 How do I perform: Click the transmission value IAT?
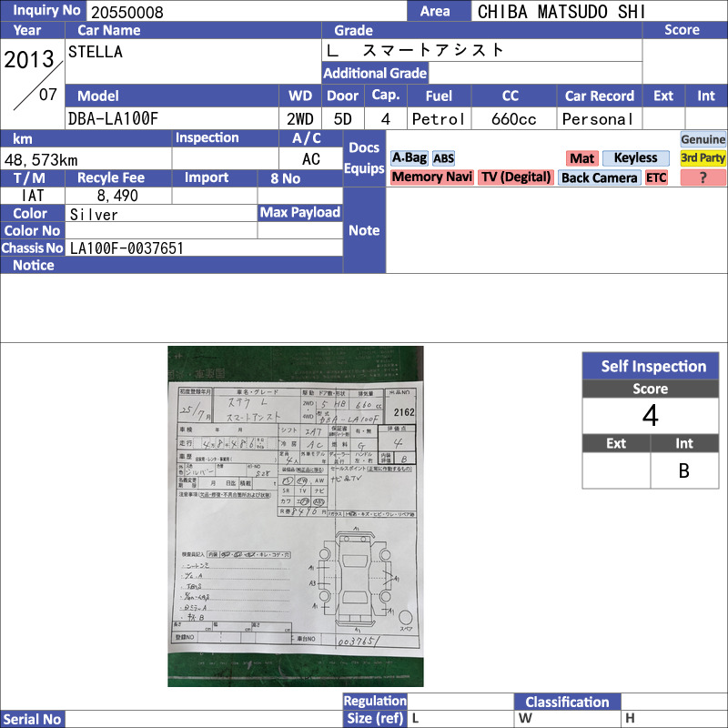point(33,196)
